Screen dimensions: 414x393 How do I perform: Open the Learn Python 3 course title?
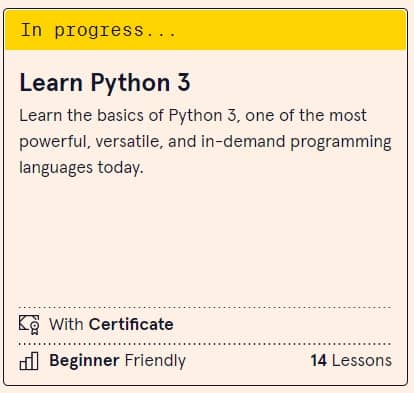click(x=105, y=83)
